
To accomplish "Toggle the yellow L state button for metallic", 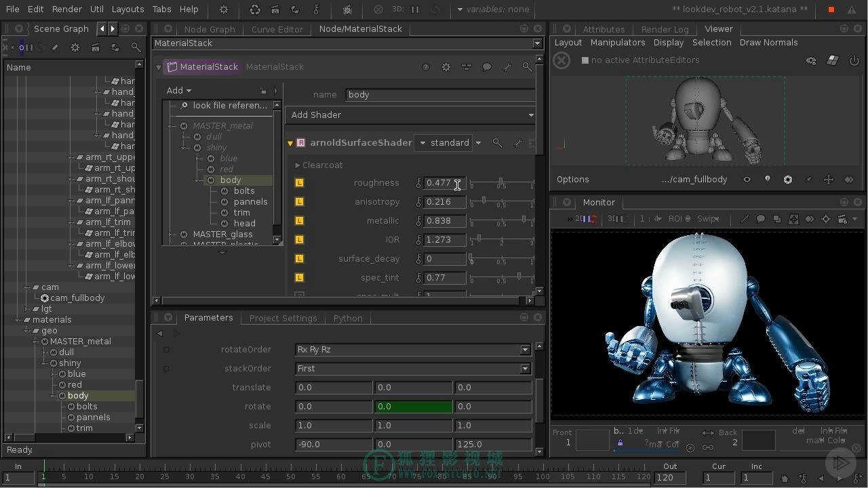I will point(299,221).
